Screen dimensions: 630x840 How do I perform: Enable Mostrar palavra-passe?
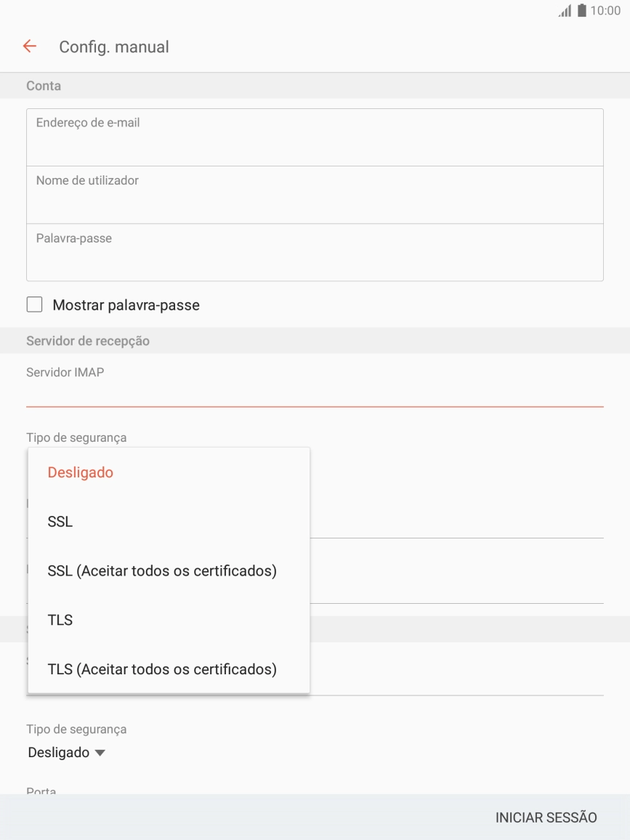coord(33,305)
